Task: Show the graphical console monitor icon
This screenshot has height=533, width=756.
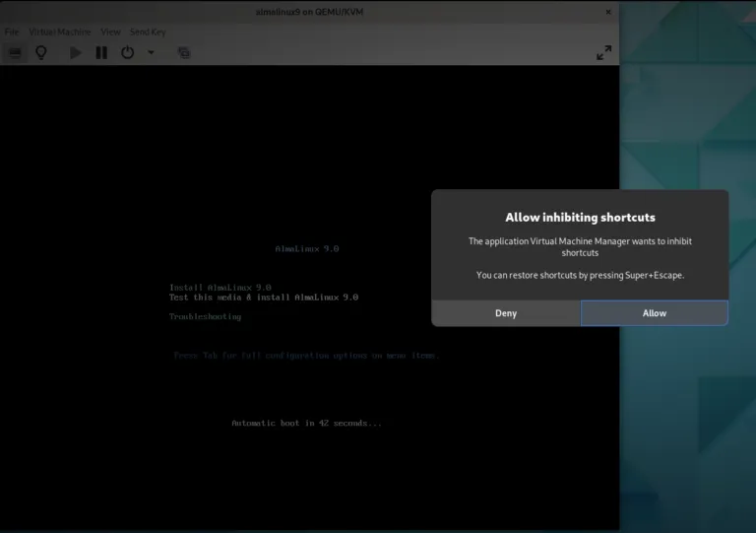Action: point(15,52)
